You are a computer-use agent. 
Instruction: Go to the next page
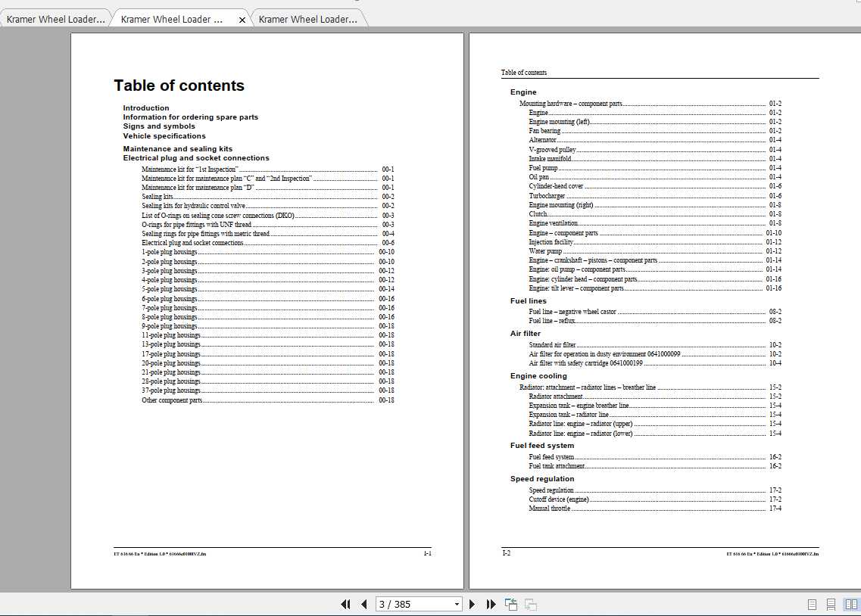(x=472, y=604)
